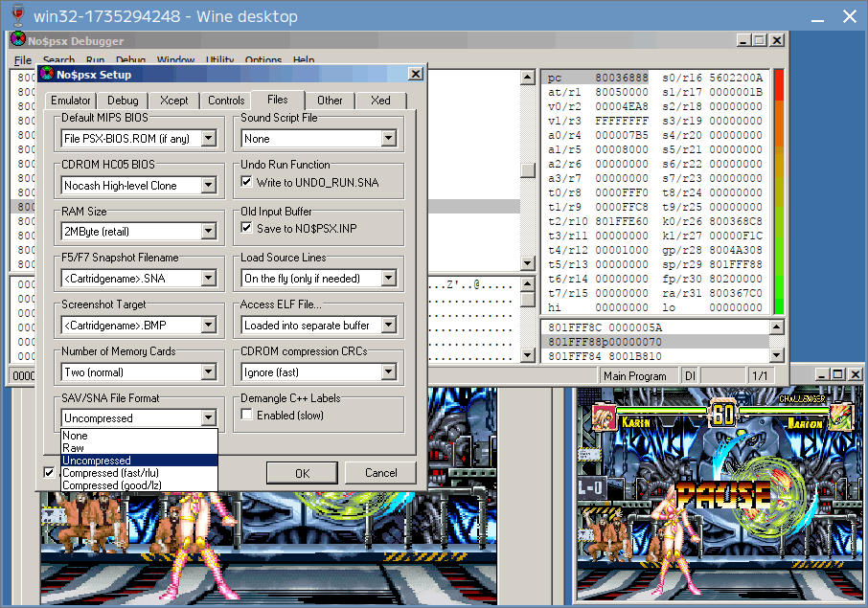Toggle Save to NO$PSX.INP checkbox
Image resolution: width=868 pixels, height=608 pixels.
point(247,227)
